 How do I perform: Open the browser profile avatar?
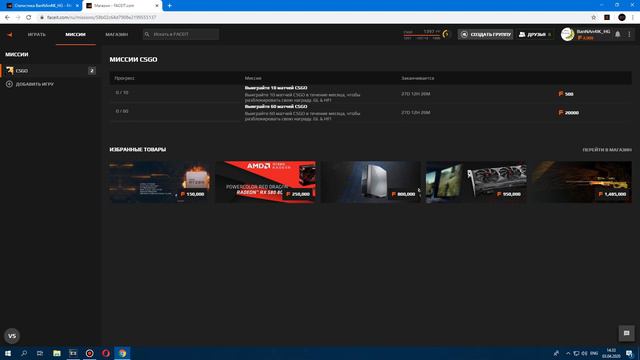(622, 18)
